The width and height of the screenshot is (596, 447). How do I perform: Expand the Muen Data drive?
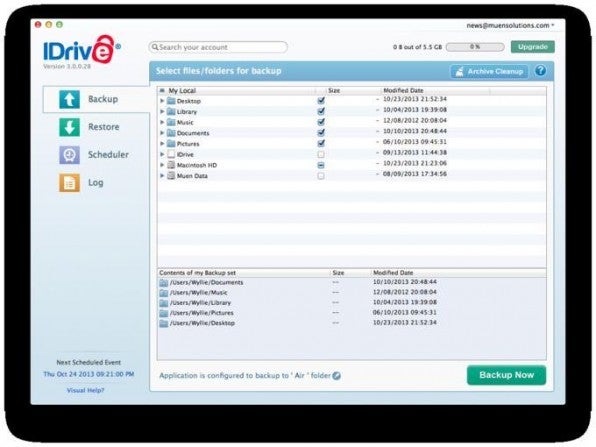pyautogui.click(x=162, y=176)
